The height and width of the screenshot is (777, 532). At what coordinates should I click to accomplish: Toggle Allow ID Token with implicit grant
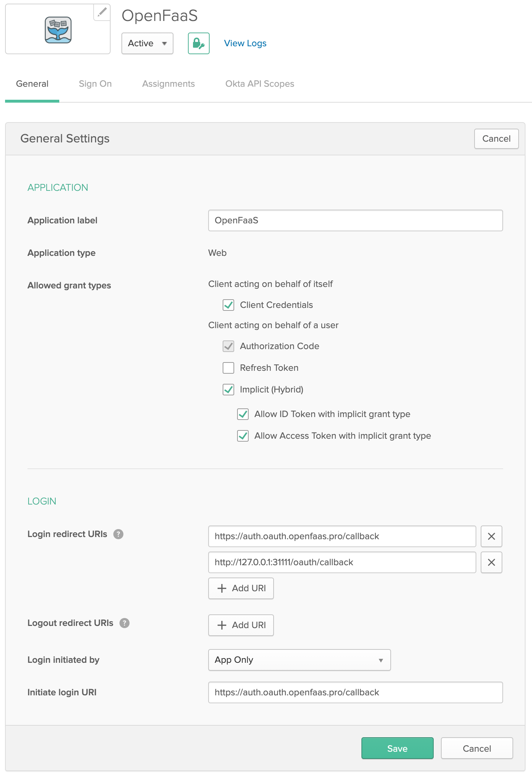pos(243,414)
